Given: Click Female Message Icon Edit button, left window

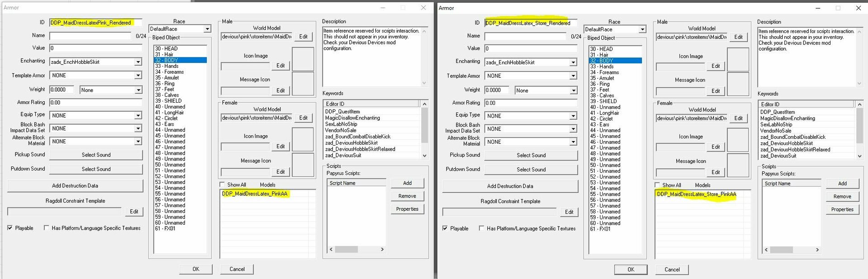Looking at the screenshot, I should point(280,172).
